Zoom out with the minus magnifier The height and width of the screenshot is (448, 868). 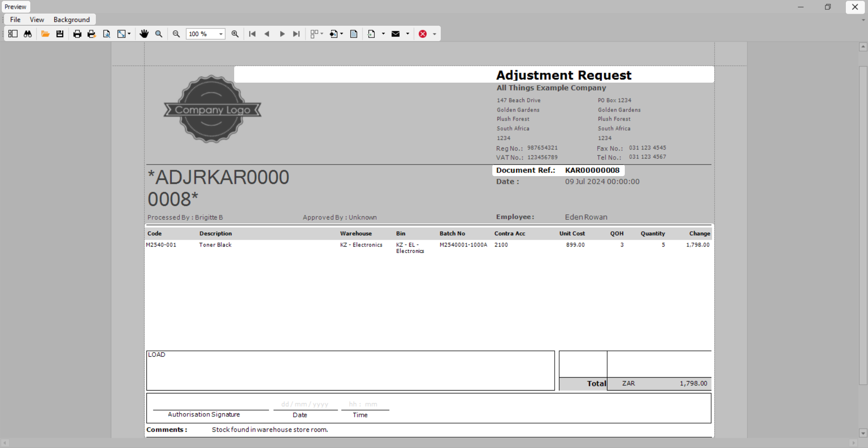(x=176, y=34)
